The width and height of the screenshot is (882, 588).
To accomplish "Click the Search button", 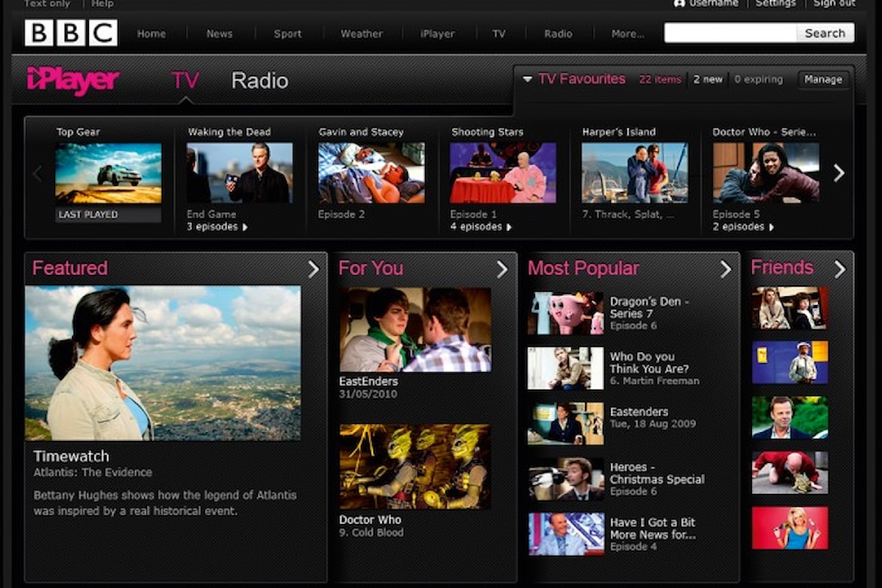I will [825, 33].
